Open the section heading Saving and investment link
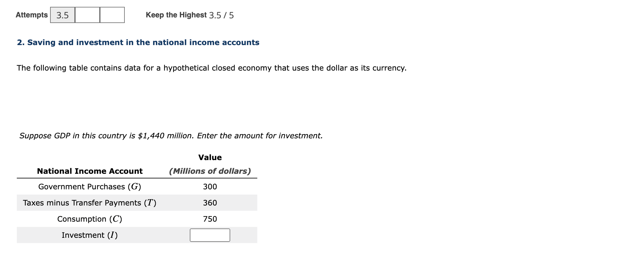This screenshot has height=258, width=644. click(138, 43)
